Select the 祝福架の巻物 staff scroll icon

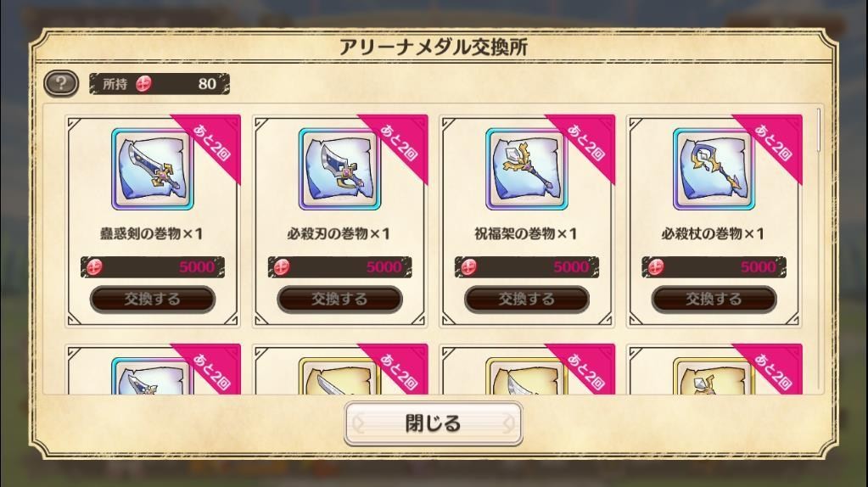coord(527,170)
